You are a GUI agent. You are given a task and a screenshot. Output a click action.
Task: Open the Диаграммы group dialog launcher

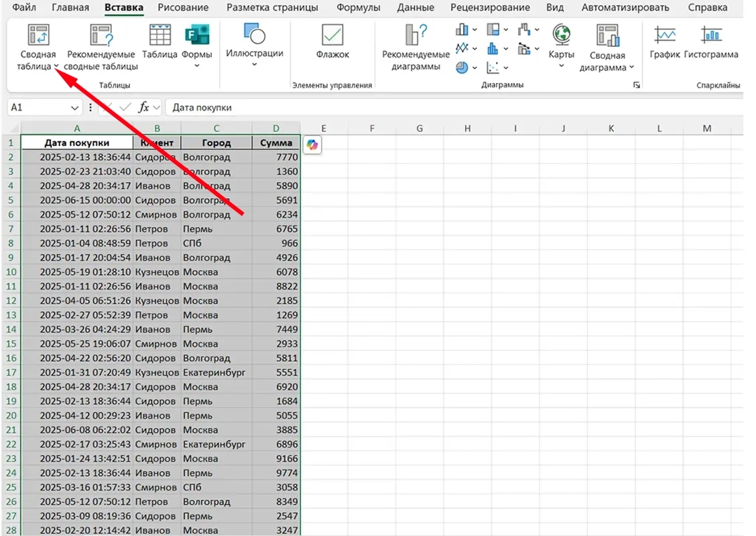coord(636,86)
